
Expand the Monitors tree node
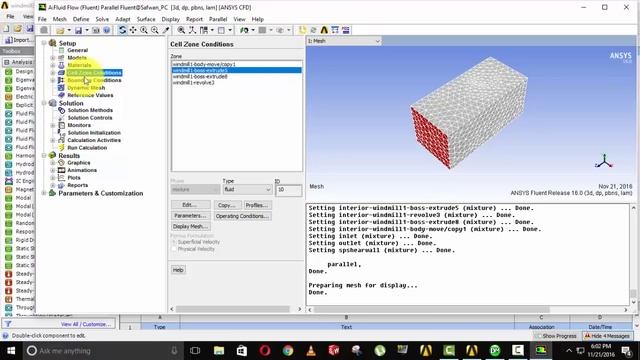[x=53, y=125]
